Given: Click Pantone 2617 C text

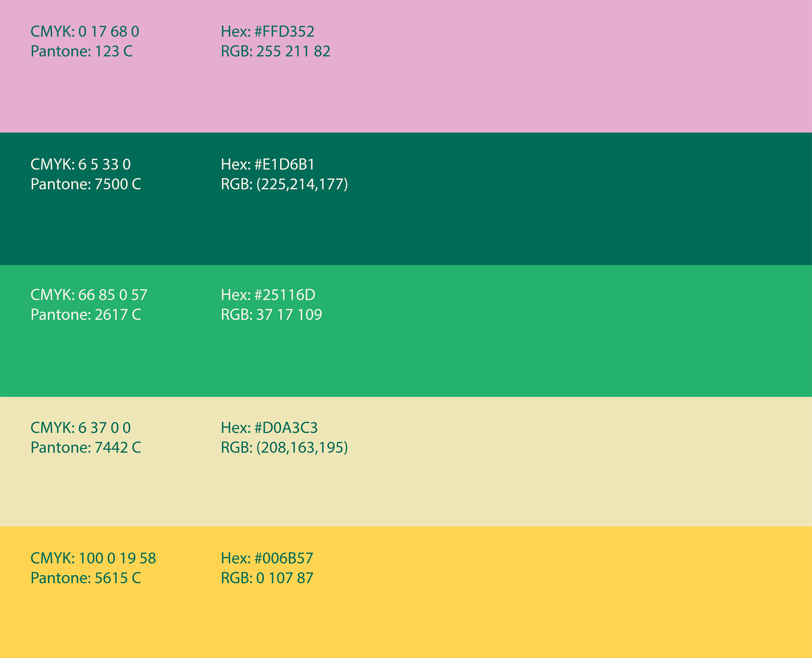Looking at the screenshot, I should coord(86,315).
